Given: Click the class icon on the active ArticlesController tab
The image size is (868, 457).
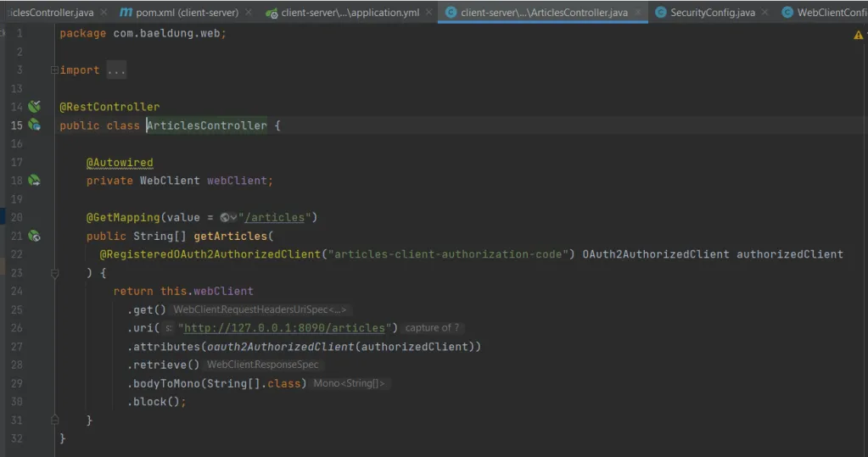Looking at the screenshot, I should click(451, 12).
